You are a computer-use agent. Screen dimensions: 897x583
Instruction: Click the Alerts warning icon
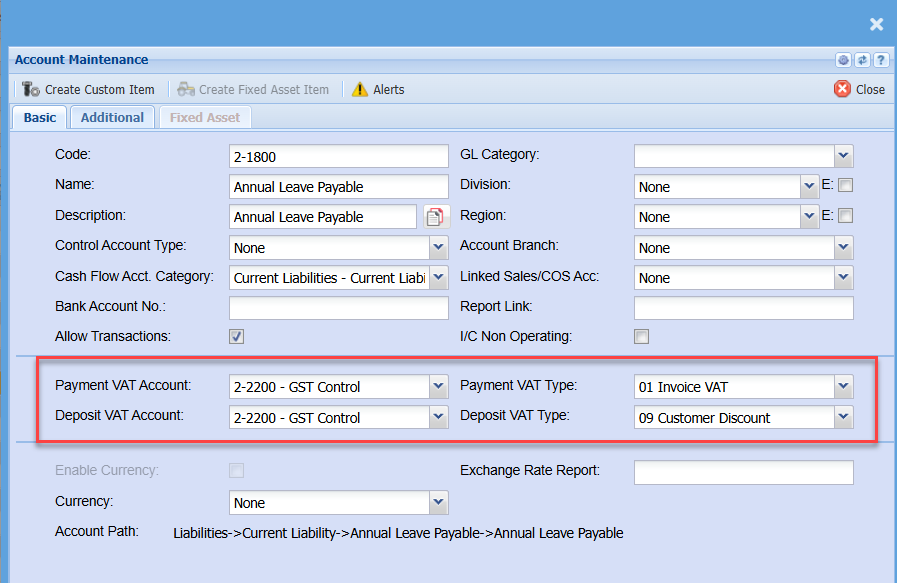[360, 89]
